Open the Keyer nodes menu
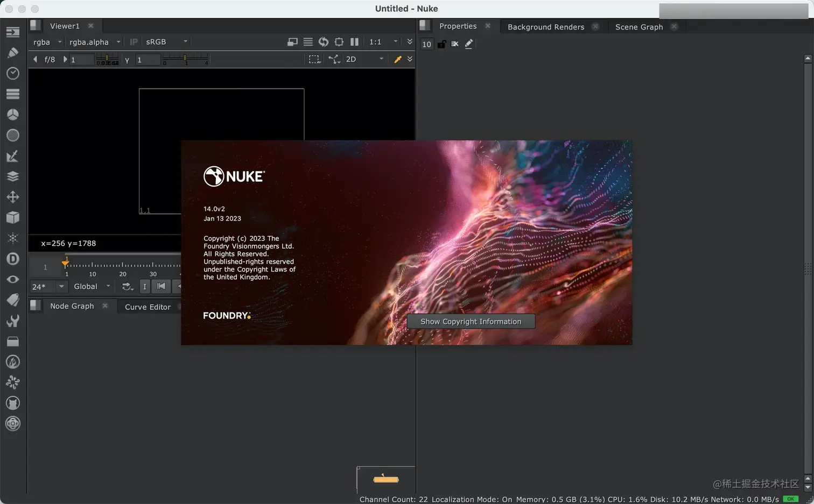 [12, 156]
